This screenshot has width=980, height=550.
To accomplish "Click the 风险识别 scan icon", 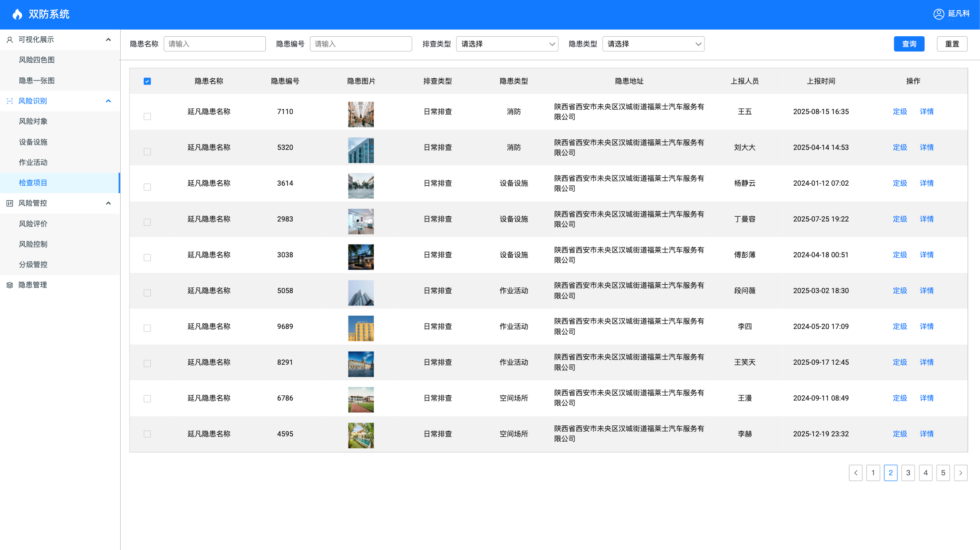I will [10, 101].
